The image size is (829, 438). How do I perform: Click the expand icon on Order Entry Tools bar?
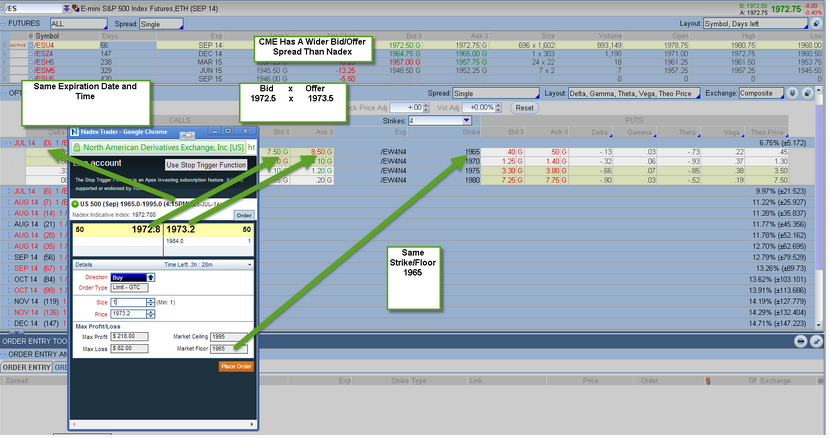coord(816,342)
